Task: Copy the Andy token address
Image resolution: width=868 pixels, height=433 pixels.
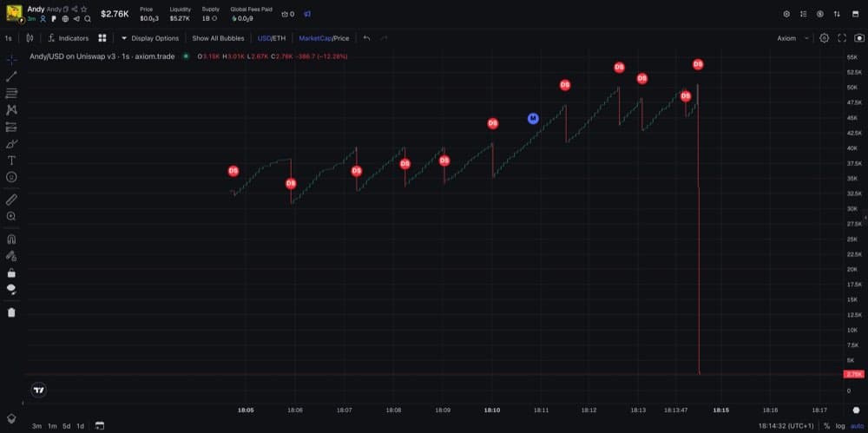Action: point(66,10)
